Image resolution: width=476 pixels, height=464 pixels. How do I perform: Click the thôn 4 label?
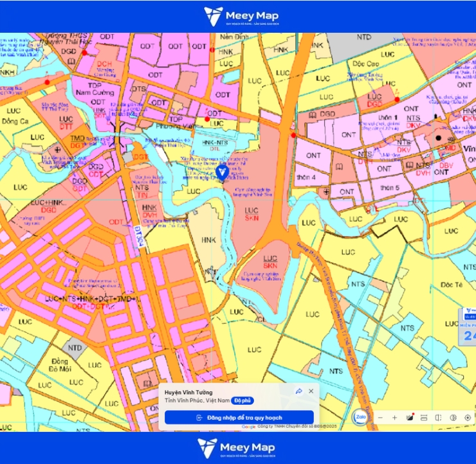306,177
